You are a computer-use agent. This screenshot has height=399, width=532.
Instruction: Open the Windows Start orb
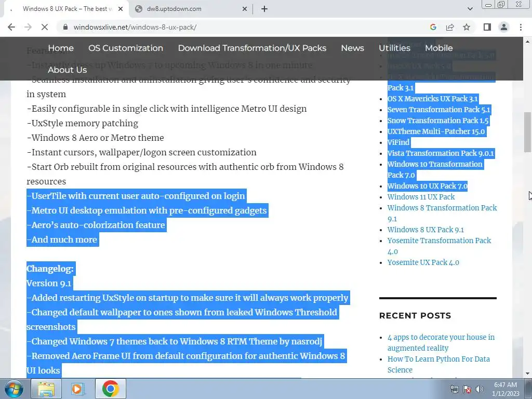click(14, 389)
